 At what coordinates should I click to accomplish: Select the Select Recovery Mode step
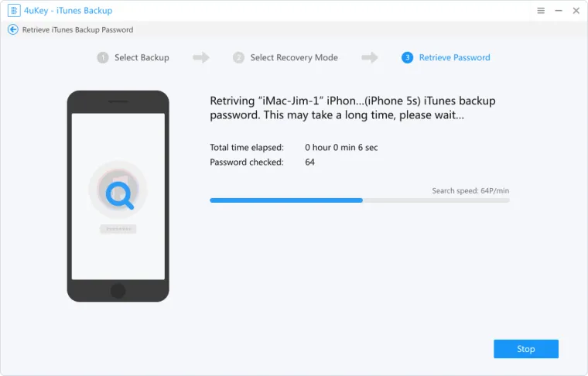tap(294, 58)
